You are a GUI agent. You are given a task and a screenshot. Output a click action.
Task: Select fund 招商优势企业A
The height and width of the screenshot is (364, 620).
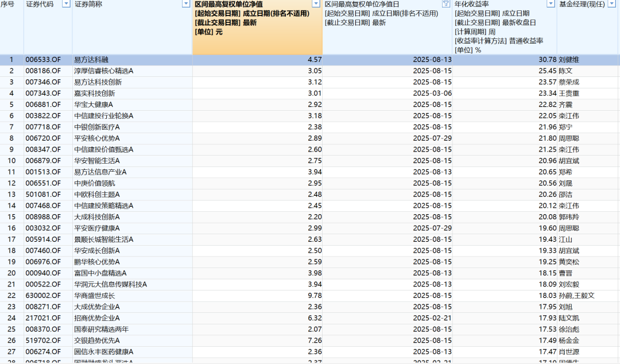pos(97,318)
